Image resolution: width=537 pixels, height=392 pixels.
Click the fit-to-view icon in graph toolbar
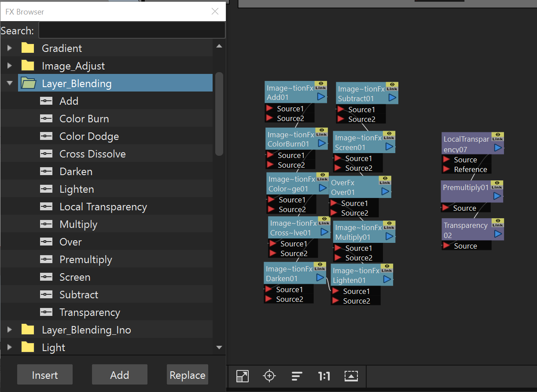242,377
